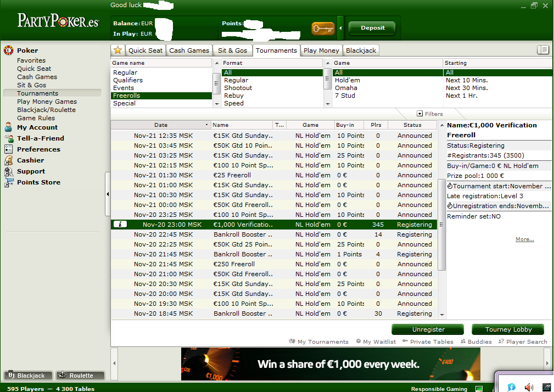Click the Support icon
The height and width of the screenshot is (392, 554).
(x=8, y=171)
